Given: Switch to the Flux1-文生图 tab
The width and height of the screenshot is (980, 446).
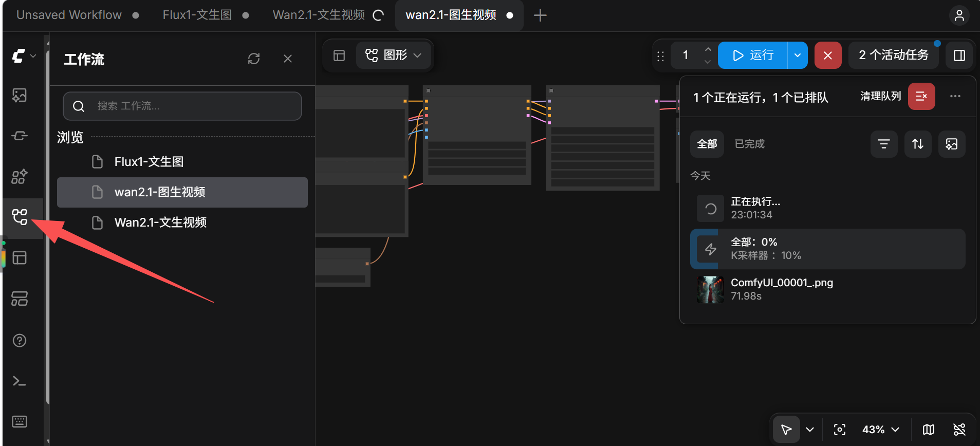Looking at the screenshot, I should click(x=197, y=15).
